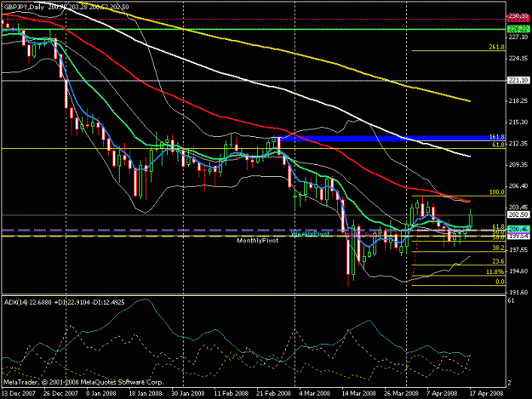Click the 26 Mar 2008 date label
This screenshot has height=399, width=532.
point(402,394)
